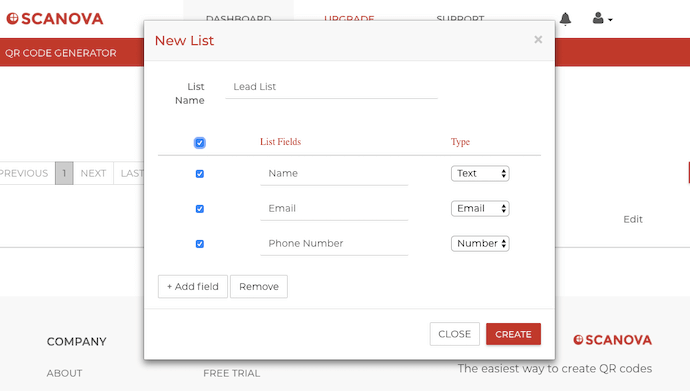Uncheck the Name field checkbox
The image size is (690, 391).
coord(200,174)
